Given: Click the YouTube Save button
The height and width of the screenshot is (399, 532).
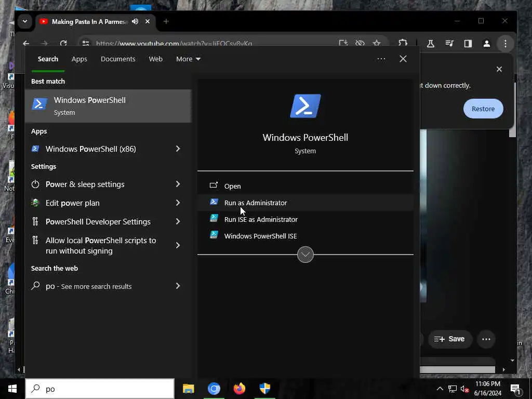Looking at the screenshot, I should coord(450,339).
